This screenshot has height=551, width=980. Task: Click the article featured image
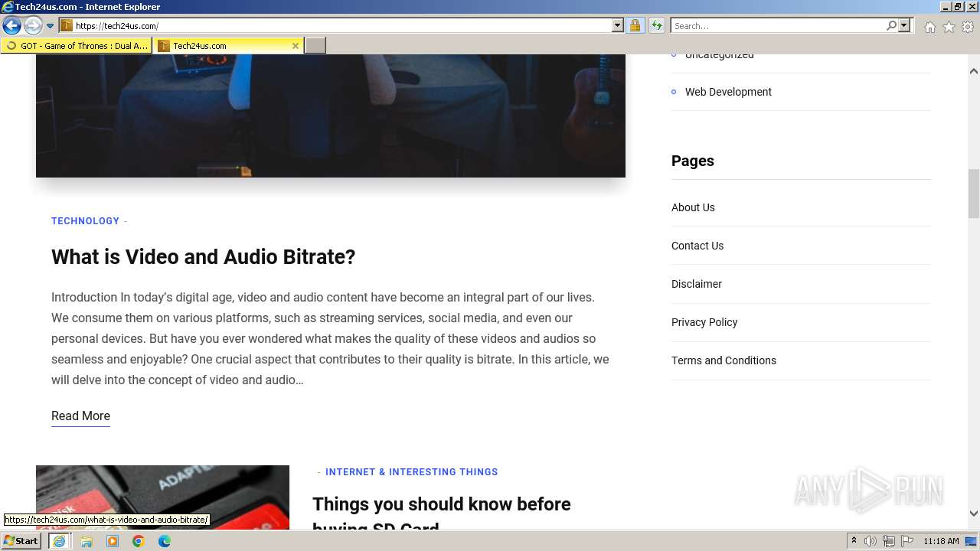point(331,116)
